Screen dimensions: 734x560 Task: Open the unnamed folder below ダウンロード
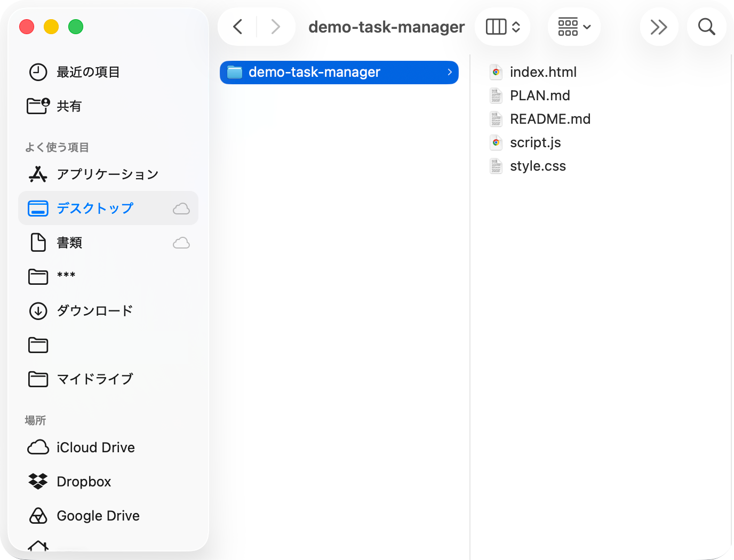click(x=108, y=345)
